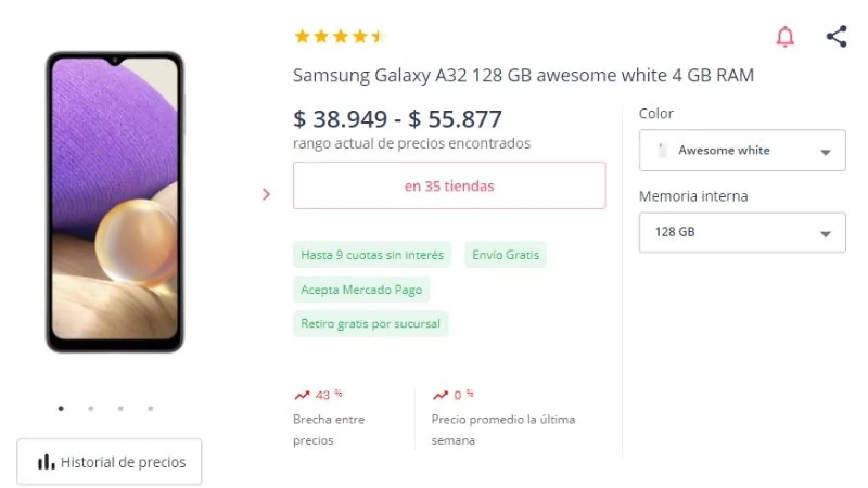This screenshot has width=868, height=488.
Task: Click the Samsung Galaxy A32 phone image
Action: 114,202
